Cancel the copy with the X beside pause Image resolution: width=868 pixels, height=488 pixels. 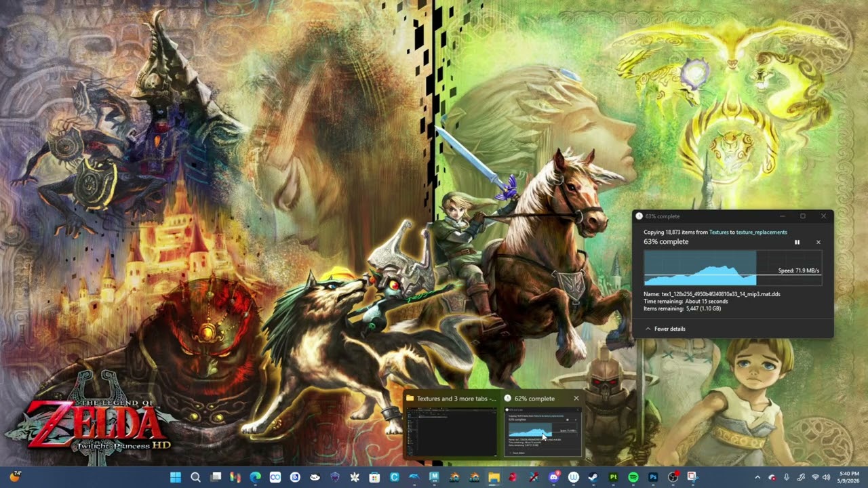[818, 242]
